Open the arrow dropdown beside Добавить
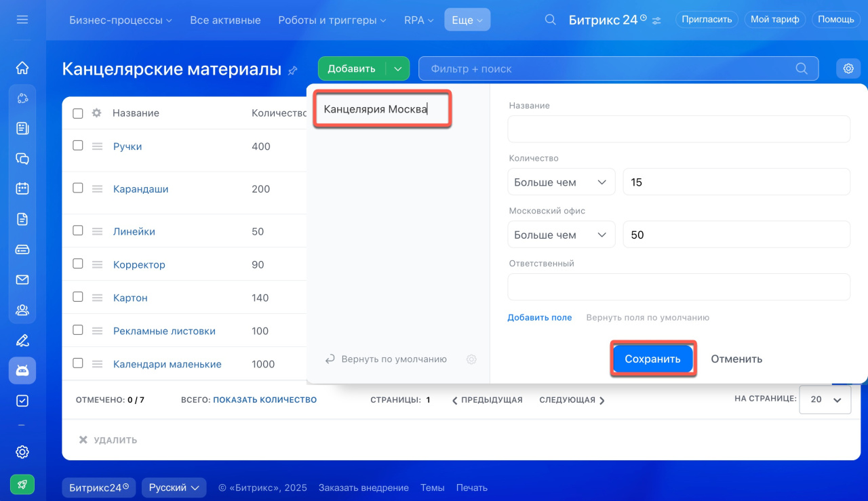The width and height of the screenshot is (868, 501). coord(398,68)
